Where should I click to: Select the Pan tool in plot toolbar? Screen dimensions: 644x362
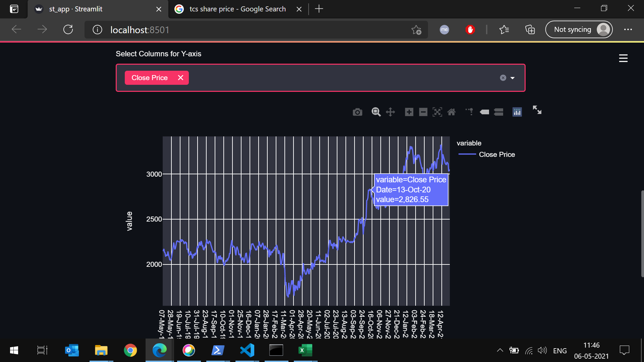point(390,112)
